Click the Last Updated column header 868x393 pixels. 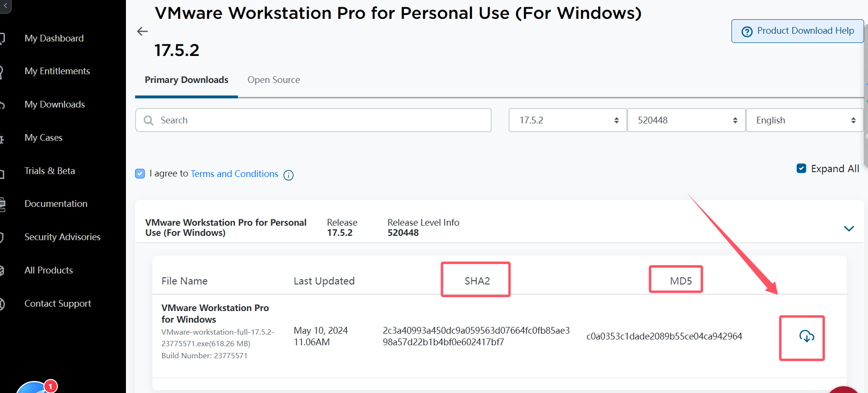click(324, 281)
